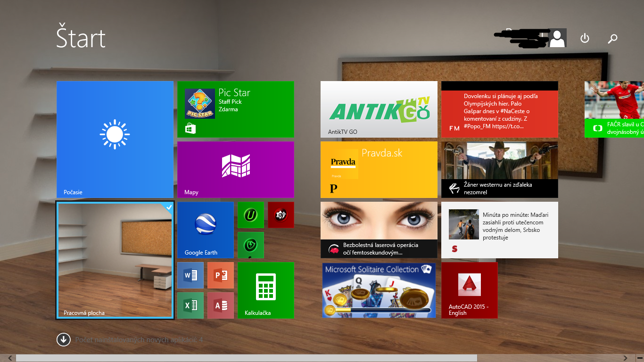The image size is (644, 362).
Task: Open the AntikTV GO tile
Action: (x=379, y=109)
